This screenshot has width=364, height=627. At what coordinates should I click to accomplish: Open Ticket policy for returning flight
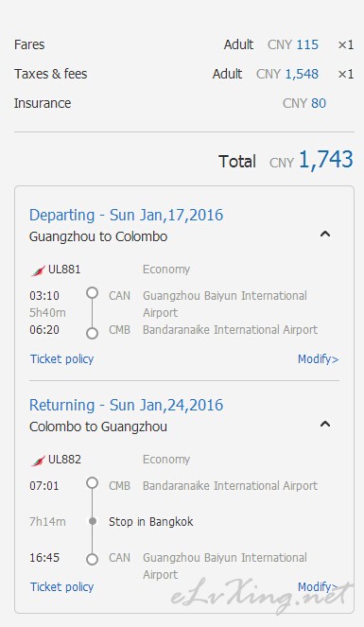pyautogui.click(x=62, y=587)
